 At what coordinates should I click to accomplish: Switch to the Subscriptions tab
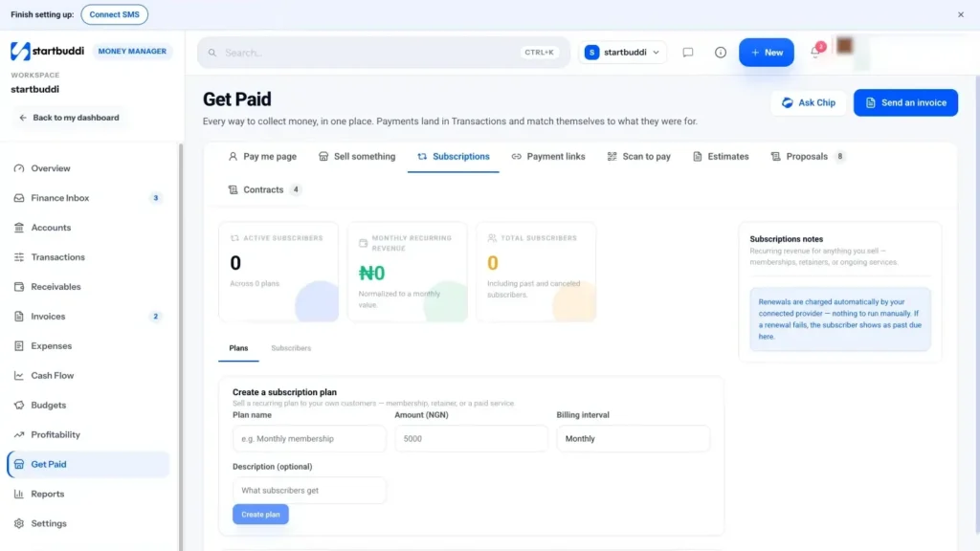click(x=453, y=156)
